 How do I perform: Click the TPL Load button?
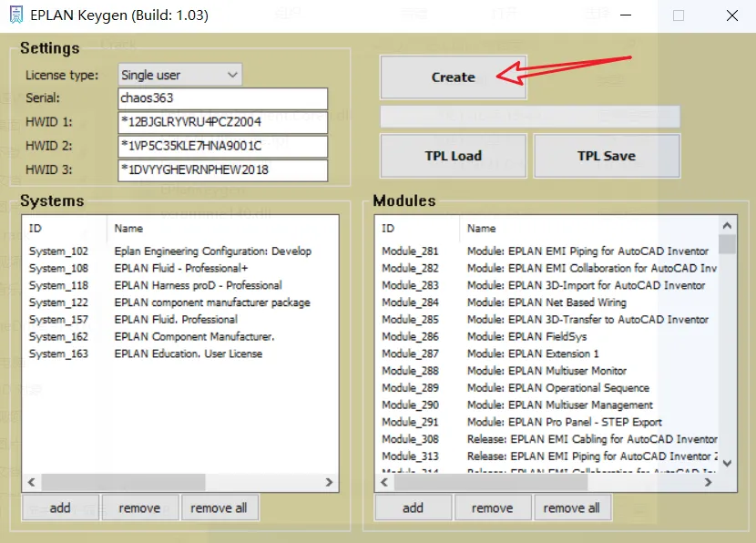point(454,156)
